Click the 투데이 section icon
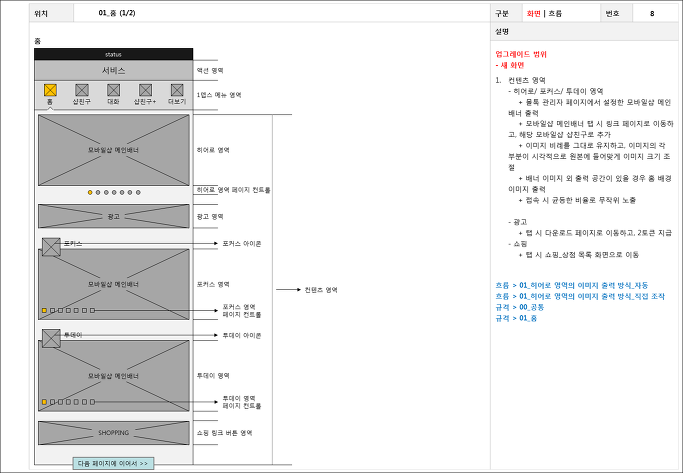The image size is (683, 473). [51, 338]
